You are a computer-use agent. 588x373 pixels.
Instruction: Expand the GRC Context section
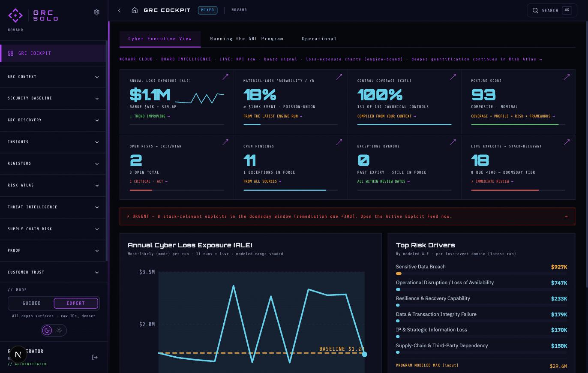point(53,77)
